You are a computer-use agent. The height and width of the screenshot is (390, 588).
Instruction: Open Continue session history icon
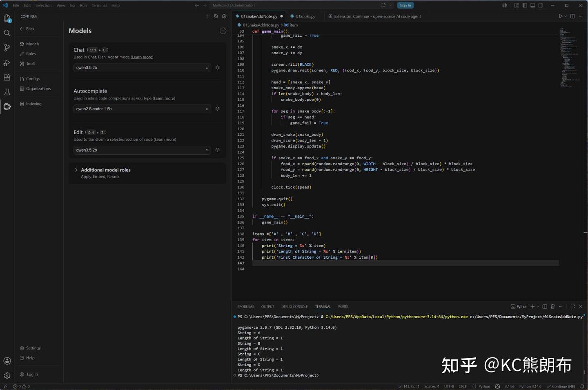click(216, 16)
